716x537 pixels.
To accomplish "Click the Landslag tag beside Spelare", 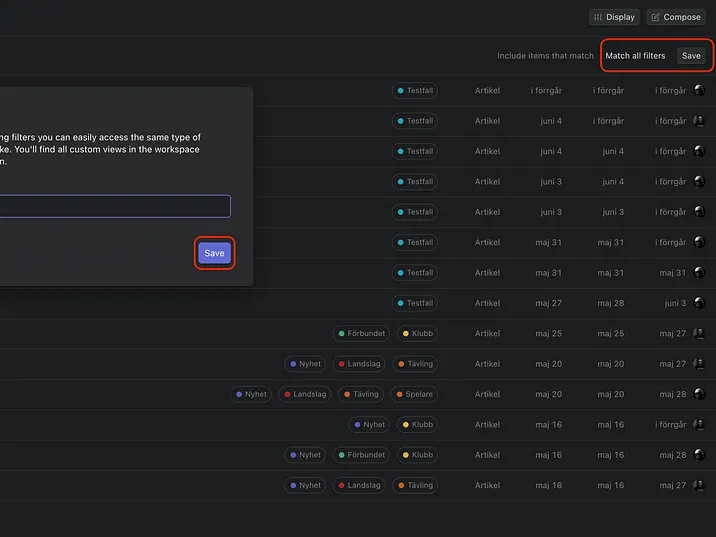I will 304,394.
